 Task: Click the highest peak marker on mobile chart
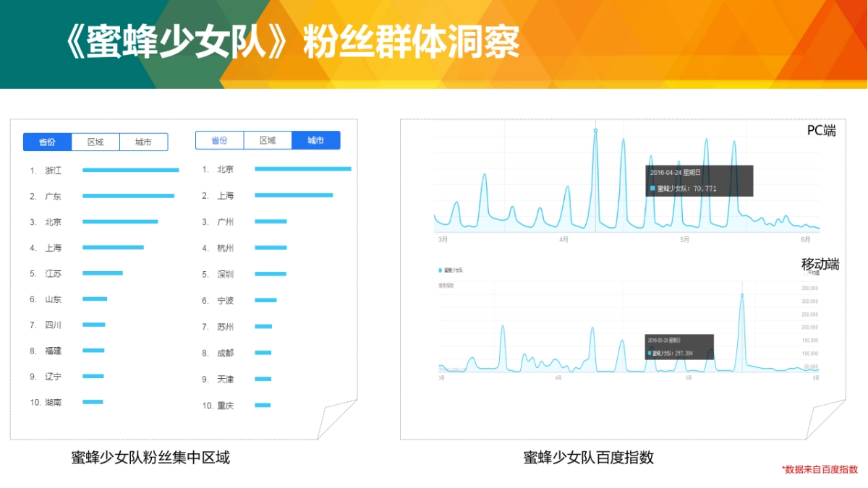pos(742,295)
